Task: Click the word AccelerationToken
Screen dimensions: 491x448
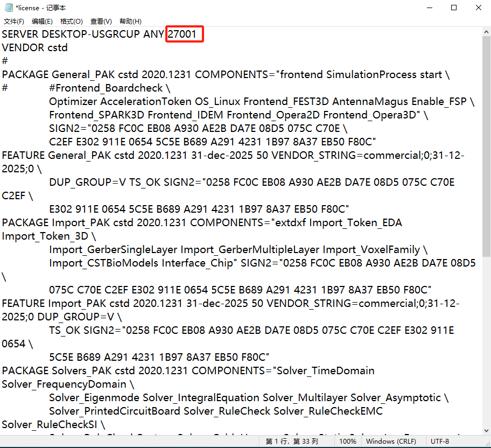Action: pyautogui.click(x=145, y=102)
